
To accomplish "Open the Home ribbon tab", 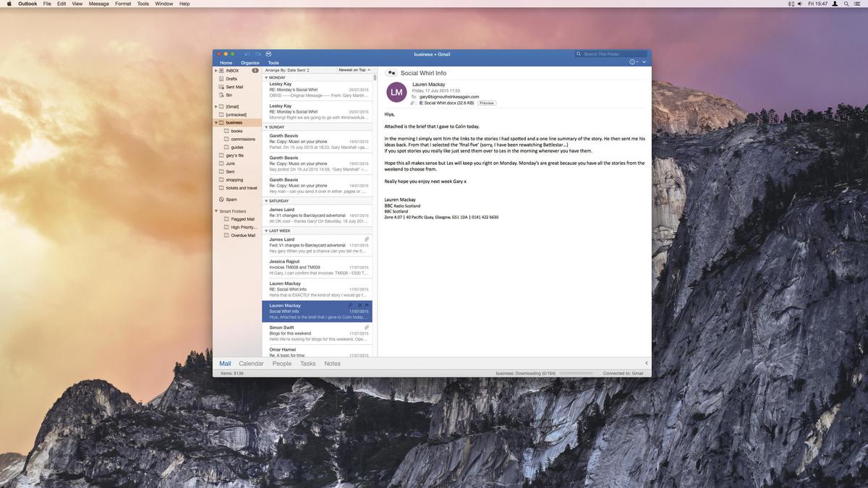I will (226, 63).
